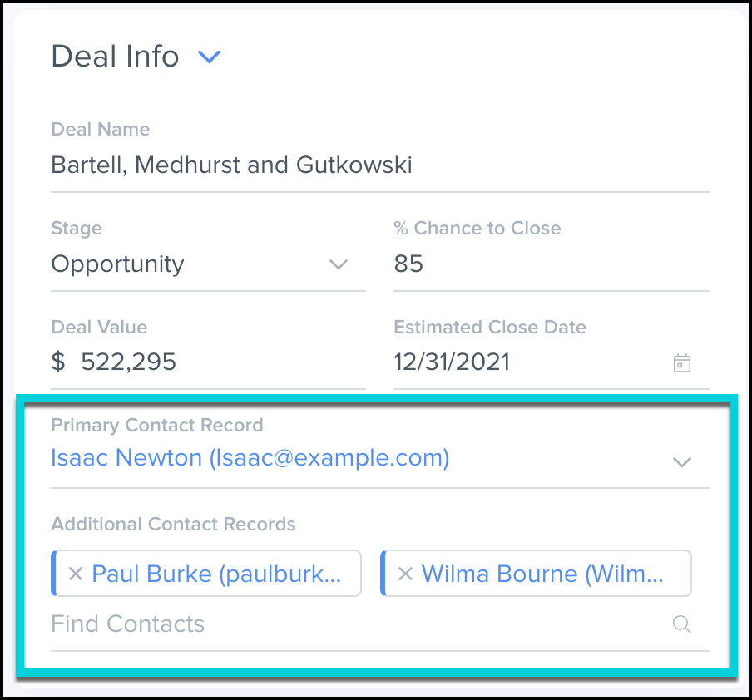This screenshot has width=752, height=700.
Task: Open the calendar date picker icon
Action: click(682, 363)
